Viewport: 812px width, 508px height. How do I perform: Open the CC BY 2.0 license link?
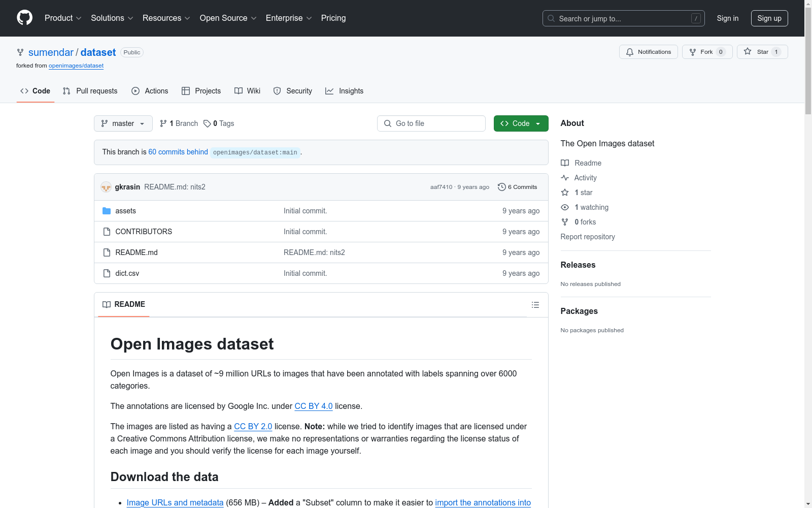coord(253,426)
